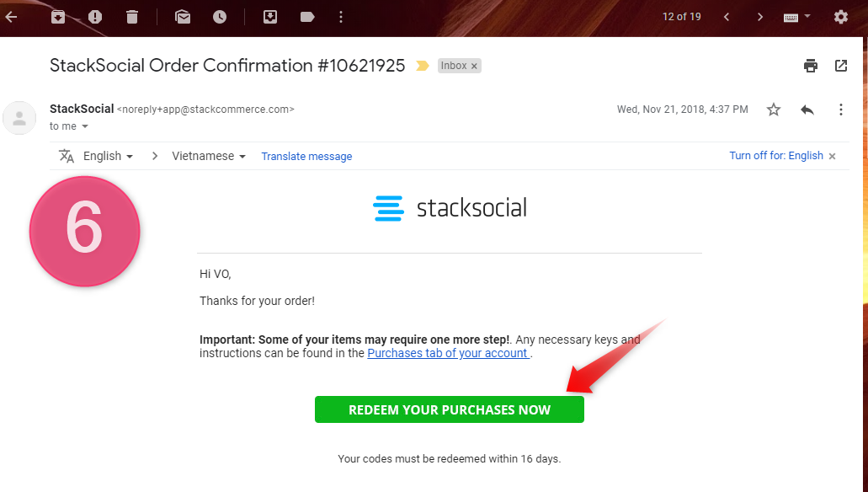Screen dimensions: 868x492
Task: Snooze this email
Action: click(220, 16)
